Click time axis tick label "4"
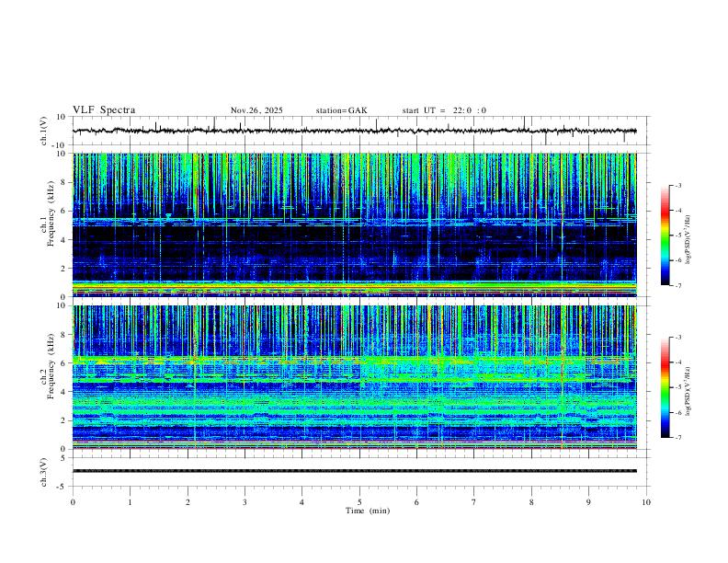This screenshot has width=728, height=563. pos(302,502)
